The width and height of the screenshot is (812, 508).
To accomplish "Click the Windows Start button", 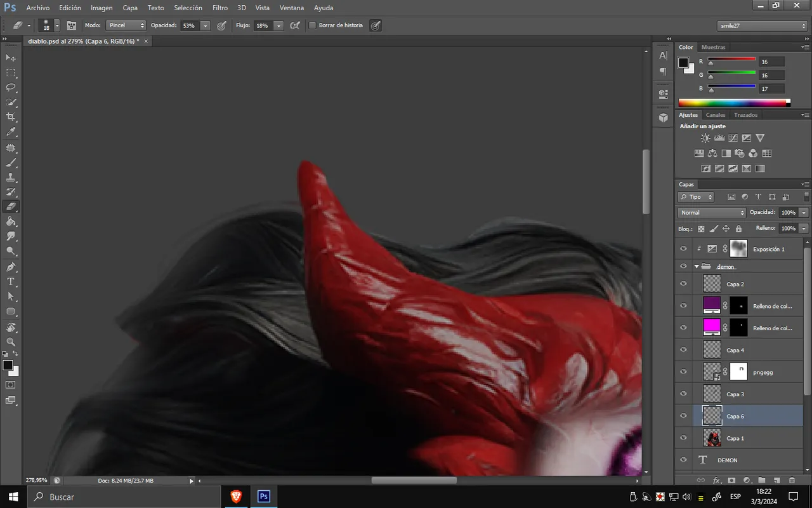I will click(x=13, y=497).
